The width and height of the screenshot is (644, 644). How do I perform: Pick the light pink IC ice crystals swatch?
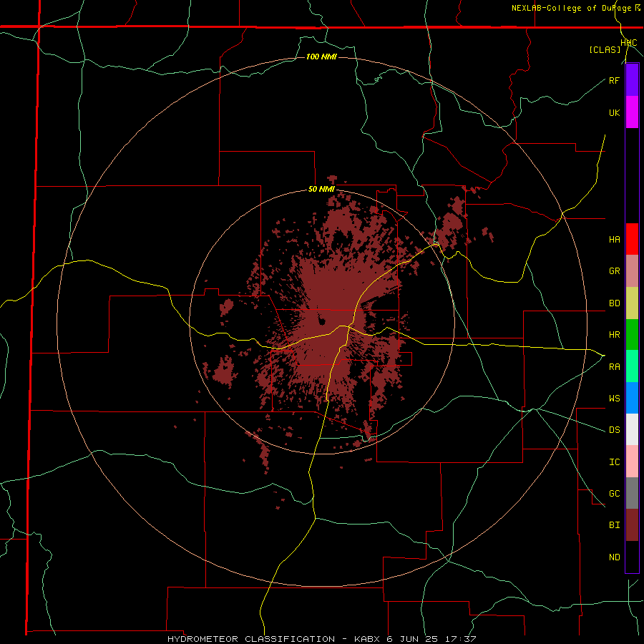pyautogui.click(x=632, y=462)
